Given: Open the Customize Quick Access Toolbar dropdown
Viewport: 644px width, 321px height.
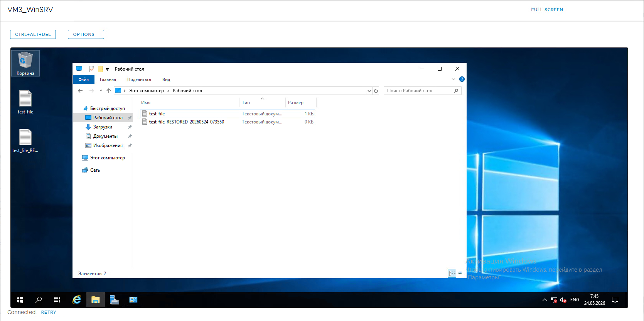Looking at the screenshot, I should click(107, 69).
